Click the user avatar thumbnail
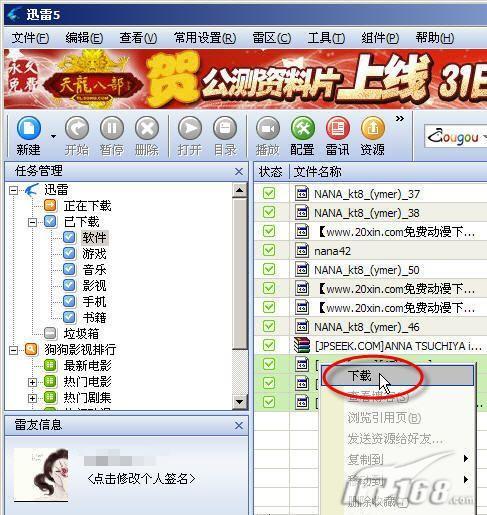This screenshot has height=515, width=487. (x=41, y=475)
